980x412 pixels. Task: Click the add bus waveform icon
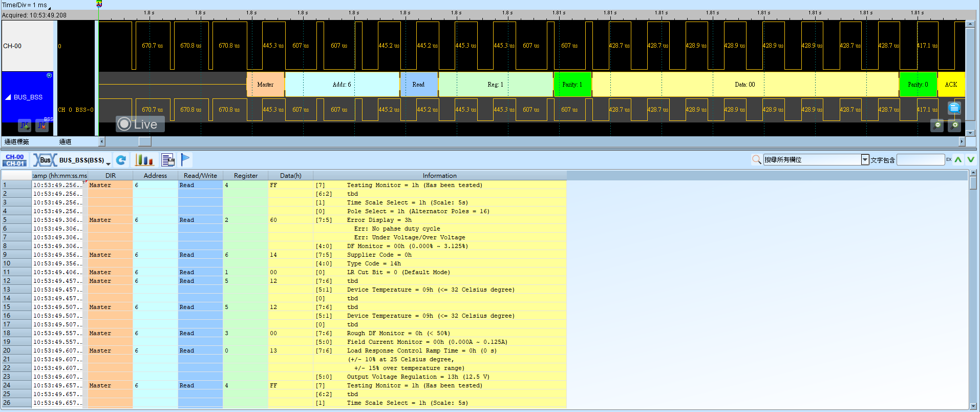click(25, 125)
